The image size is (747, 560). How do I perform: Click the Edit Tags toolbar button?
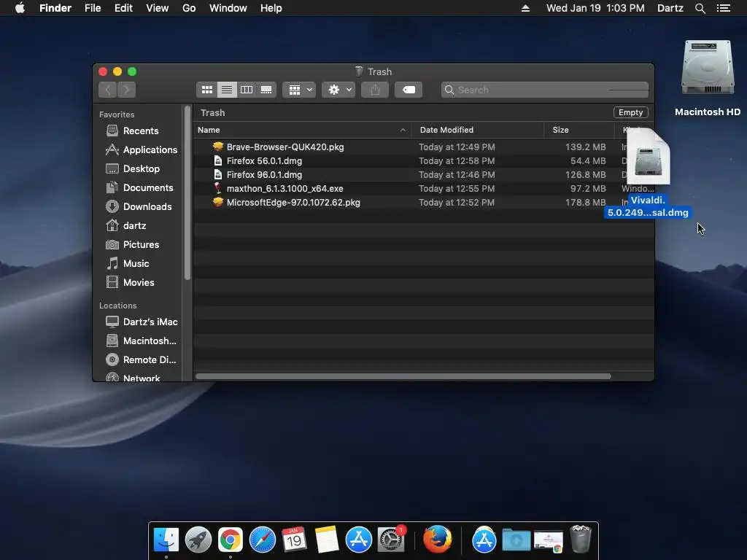tap(409, 90)
